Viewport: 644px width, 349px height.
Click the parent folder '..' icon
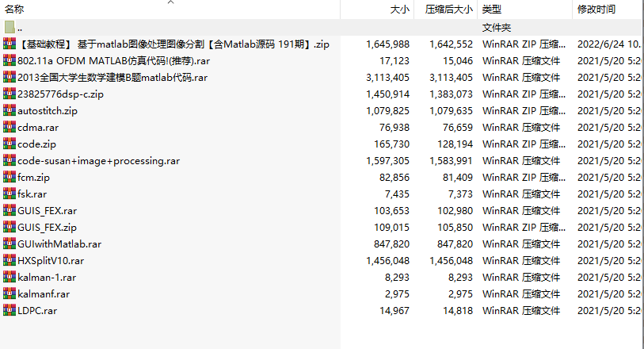(10, 28)
